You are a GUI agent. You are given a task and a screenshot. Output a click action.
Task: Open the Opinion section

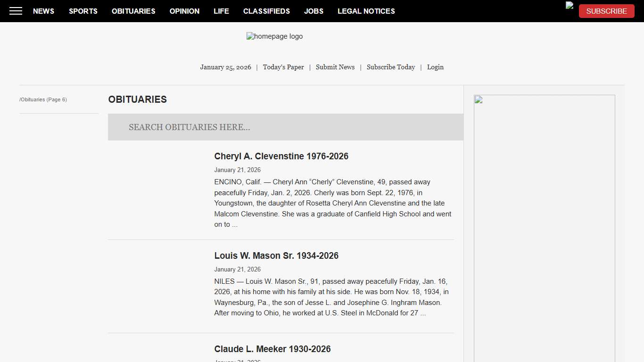click(184, 11)
